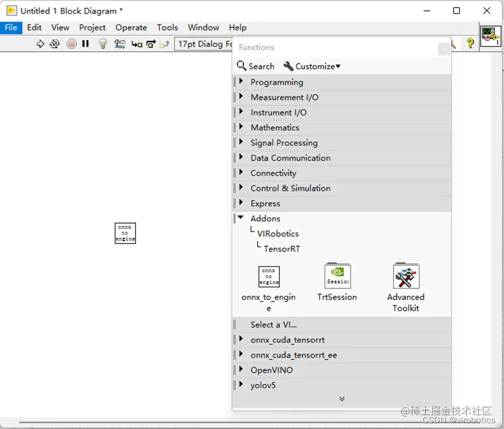Click the Pause button in toolbar
504x429 pixels.
pos(85,43)
